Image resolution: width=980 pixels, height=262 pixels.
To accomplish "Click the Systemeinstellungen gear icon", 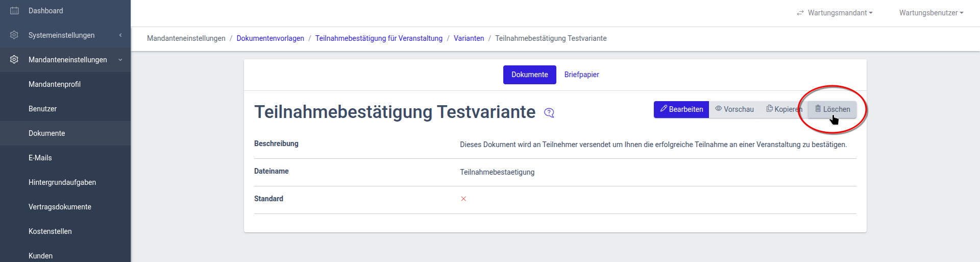I will [14, 35].
